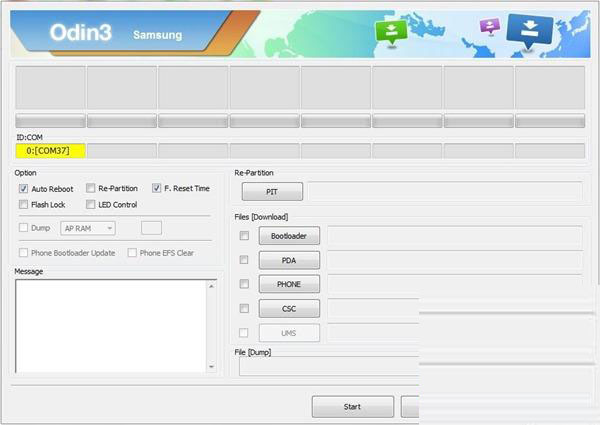The width and height of the screenshot is (600, 425).
Task: Click the Odin3 logo text
Action: click(81, 33)
